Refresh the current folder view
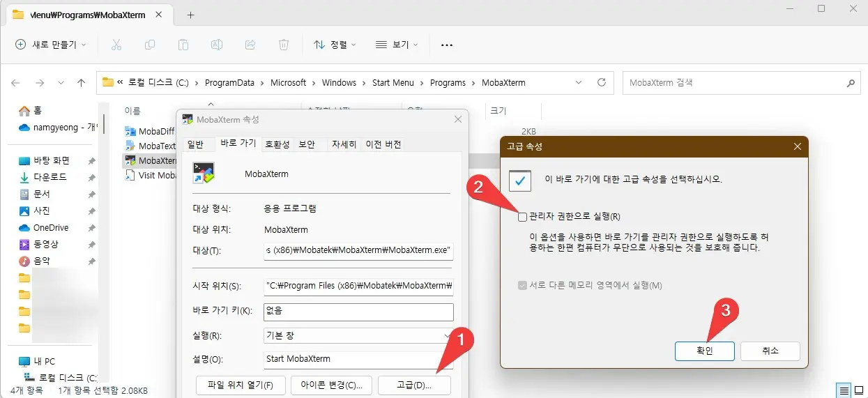The height and width of the screenshot is (398, 868). tap(602, 82)
